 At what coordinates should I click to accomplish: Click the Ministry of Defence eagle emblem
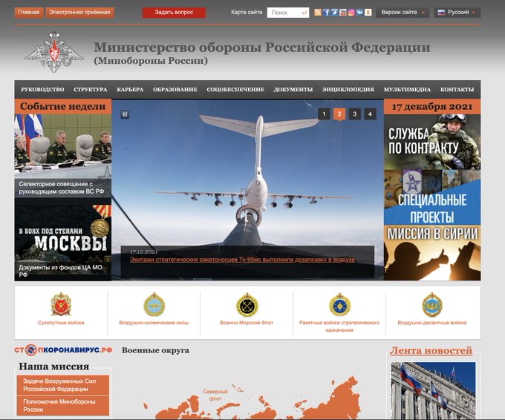(54, 52)
